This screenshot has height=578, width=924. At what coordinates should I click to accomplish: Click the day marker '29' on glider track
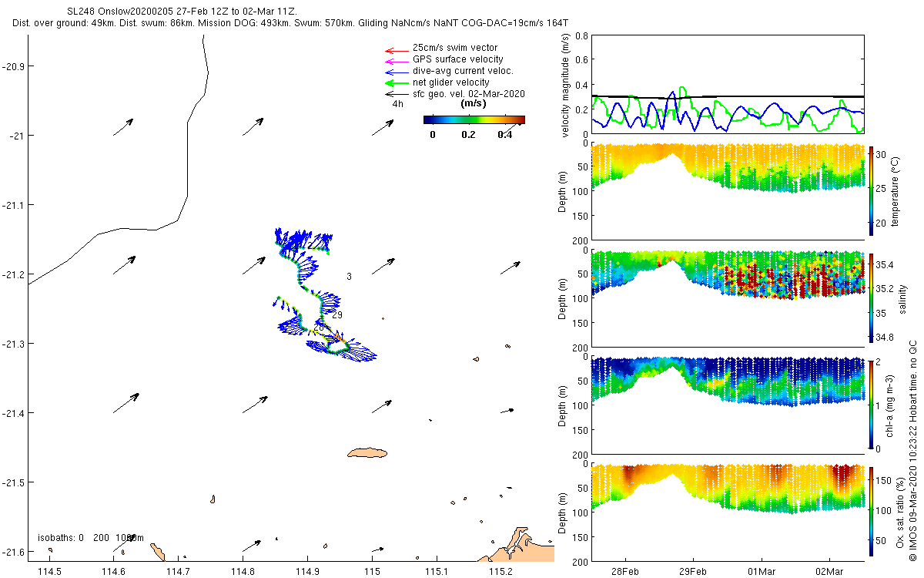(337, 315)
